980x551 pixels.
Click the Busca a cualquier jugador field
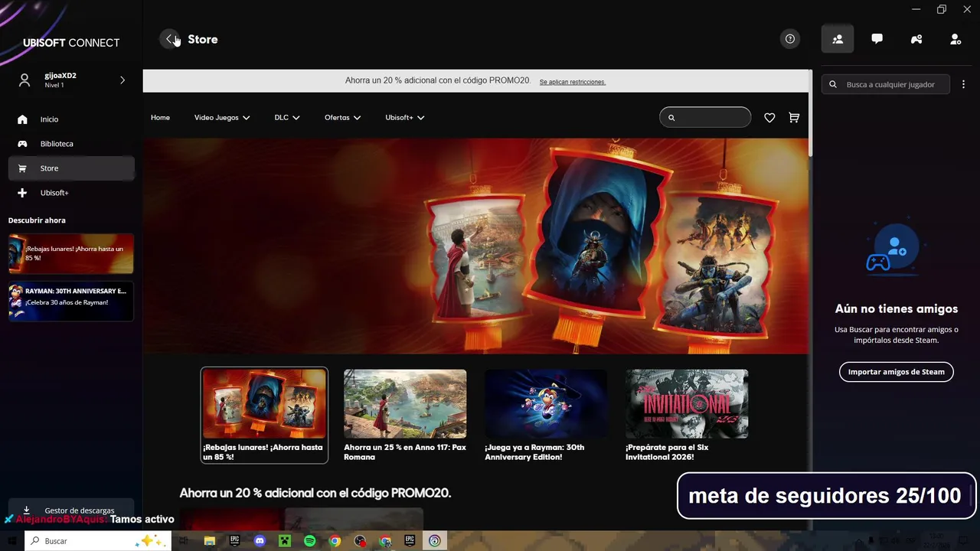(x=886, y=84)
